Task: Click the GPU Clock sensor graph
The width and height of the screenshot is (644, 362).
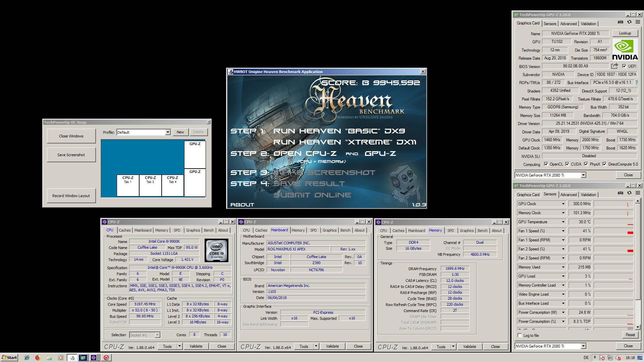Action: pos(613,204)
